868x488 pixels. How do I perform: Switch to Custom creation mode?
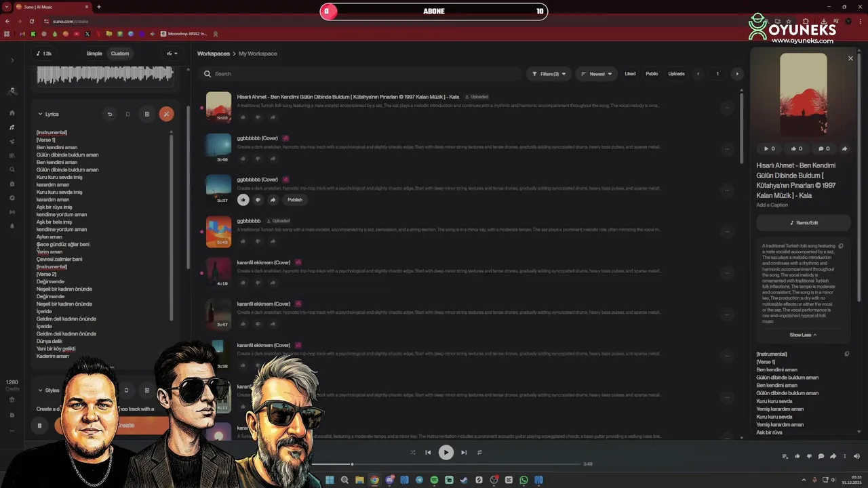(120, 54)
